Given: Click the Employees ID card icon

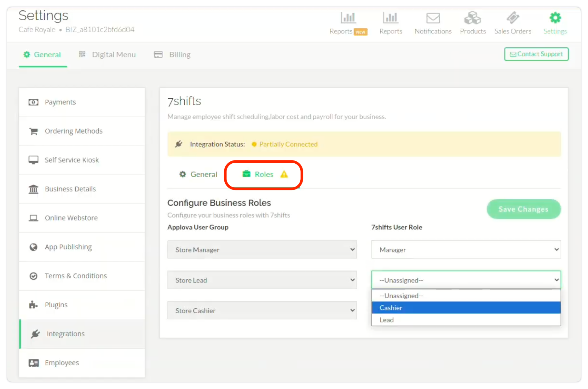Looking at the screenshot, I should [33, 363].
